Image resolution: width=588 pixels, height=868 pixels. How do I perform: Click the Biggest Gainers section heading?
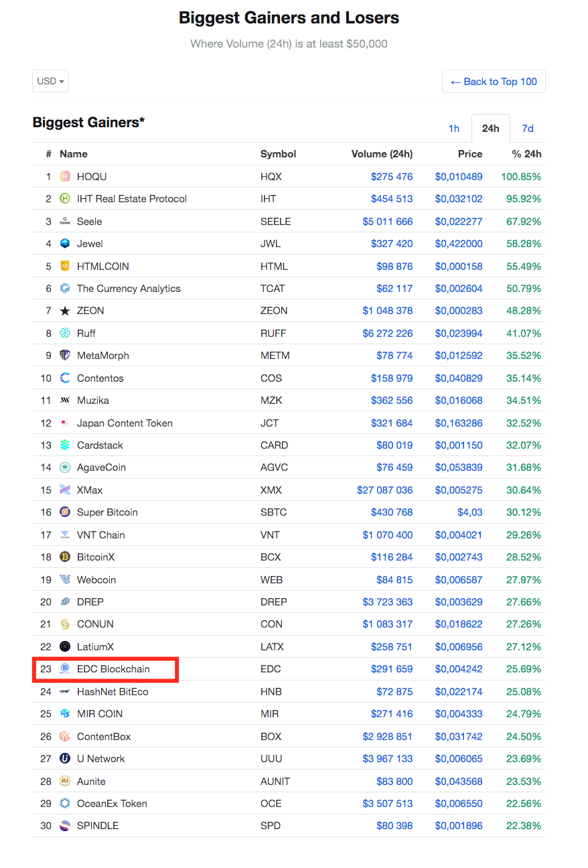[88, 123]
